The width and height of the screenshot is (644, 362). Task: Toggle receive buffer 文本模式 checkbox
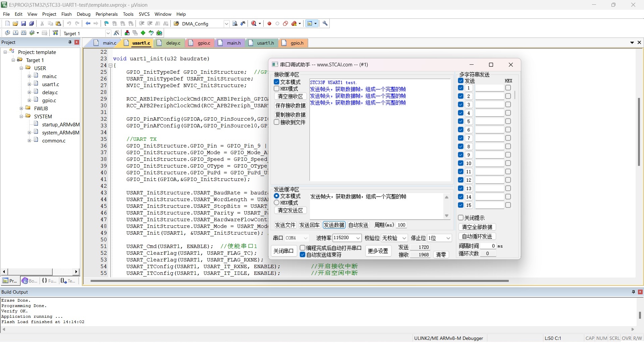point(277,82)
